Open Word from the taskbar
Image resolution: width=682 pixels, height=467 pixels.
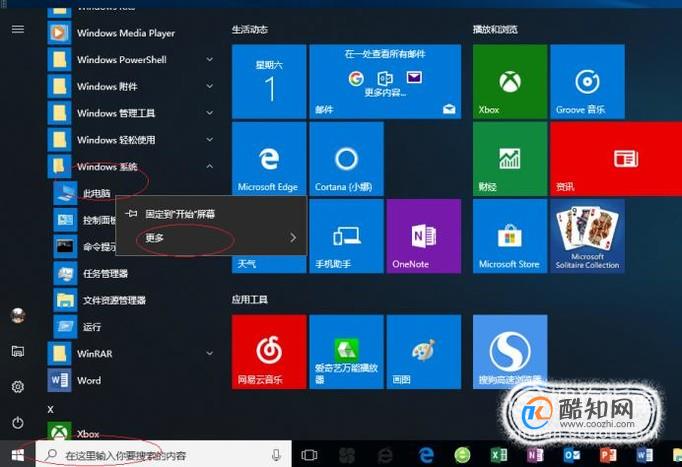pos(644,455)
